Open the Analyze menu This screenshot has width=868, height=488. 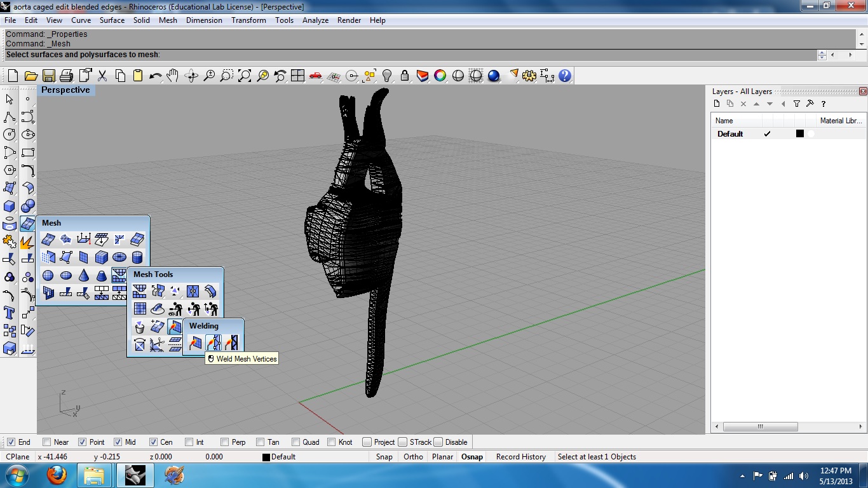[x=315, y=20]
